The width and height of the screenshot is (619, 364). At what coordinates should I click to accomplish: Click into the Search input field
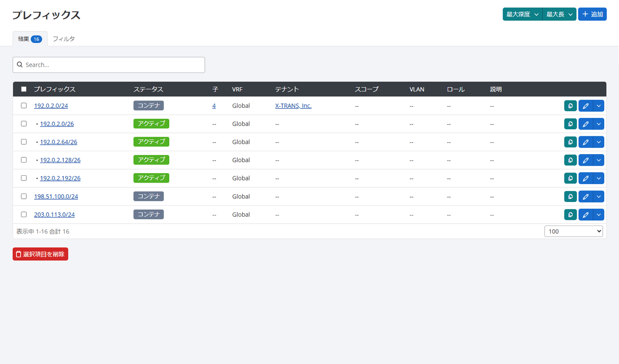[109, 65]
